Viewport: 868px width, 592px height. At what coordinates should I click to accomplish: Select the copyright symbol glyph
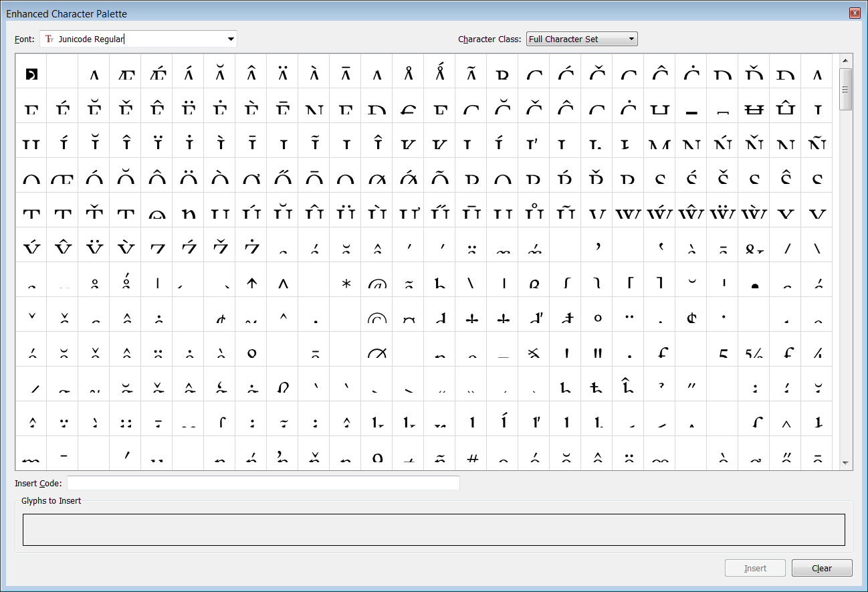click(377, 317)
